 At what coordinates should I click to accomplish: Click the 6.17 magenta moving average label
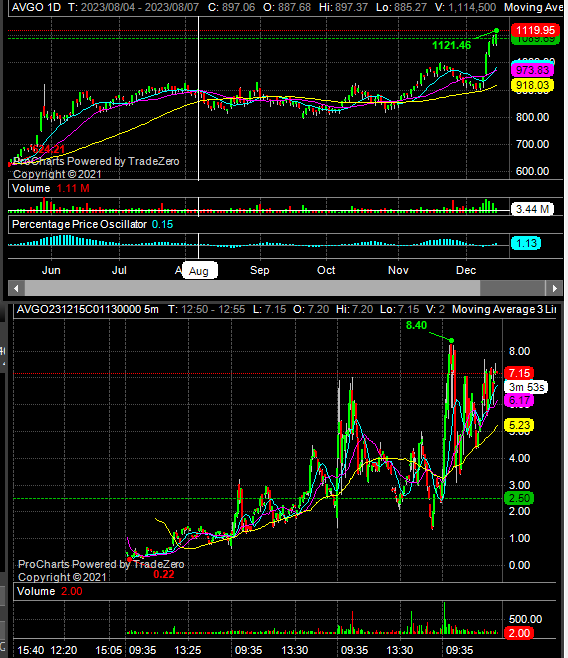(519, 400)
